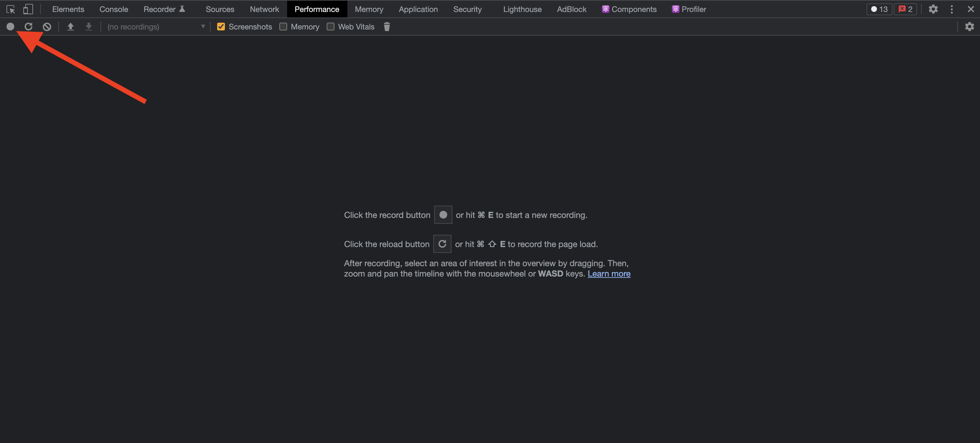This screenshot has height=443, width=980.
Task: Open the no recordings dropdown
Action: coord(156,27)
